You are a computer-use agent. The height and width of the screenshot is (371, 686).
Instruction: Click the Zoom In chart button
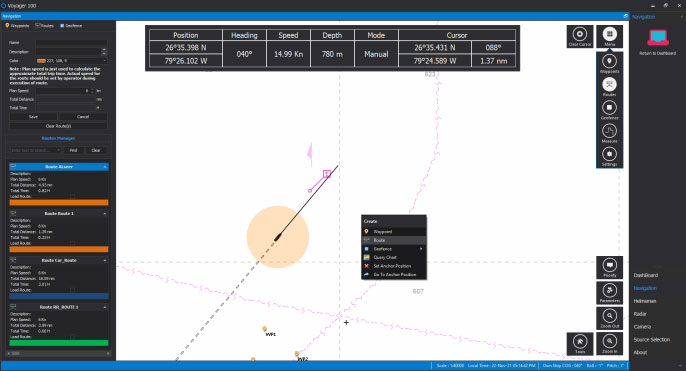[609, 343]
